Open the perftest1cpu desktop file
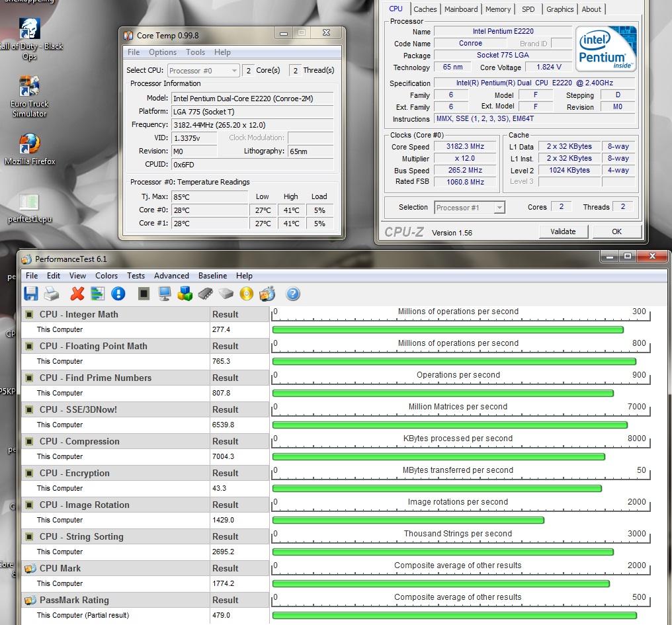Viewport: 672px width, 625px height. [x=30, y=208]
